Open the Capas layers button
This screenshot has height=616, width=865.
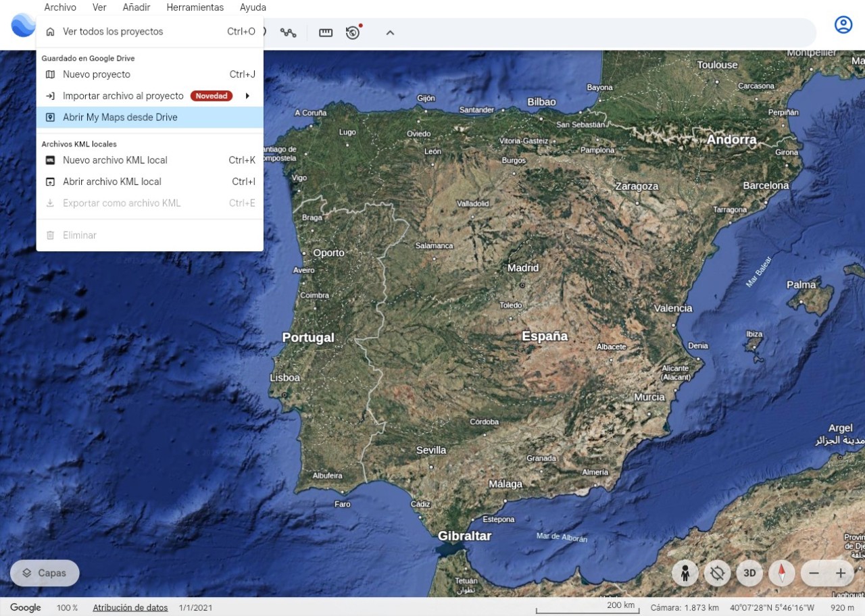click(45, 573)
